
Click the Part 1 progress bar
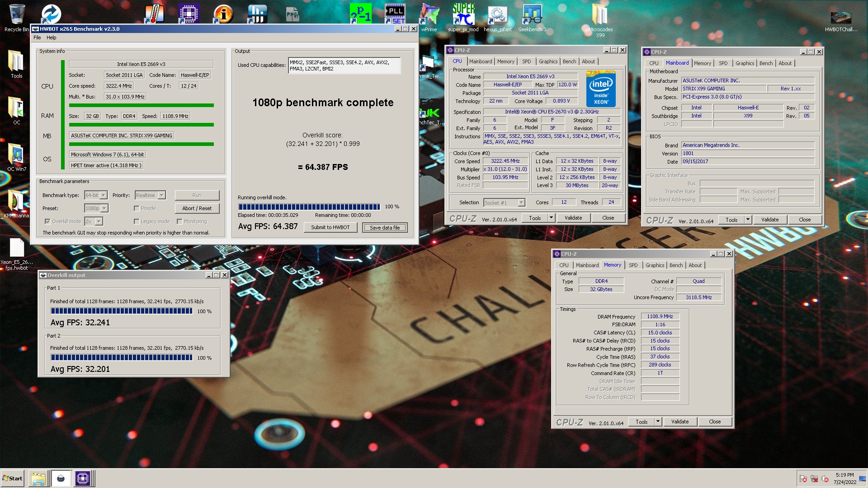tap(122, 311)
